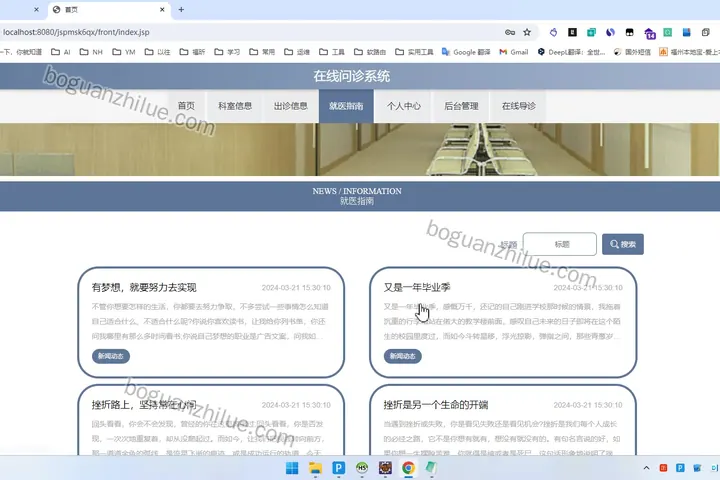Open the NH bookmarks folder

click(x=91, y=52)
